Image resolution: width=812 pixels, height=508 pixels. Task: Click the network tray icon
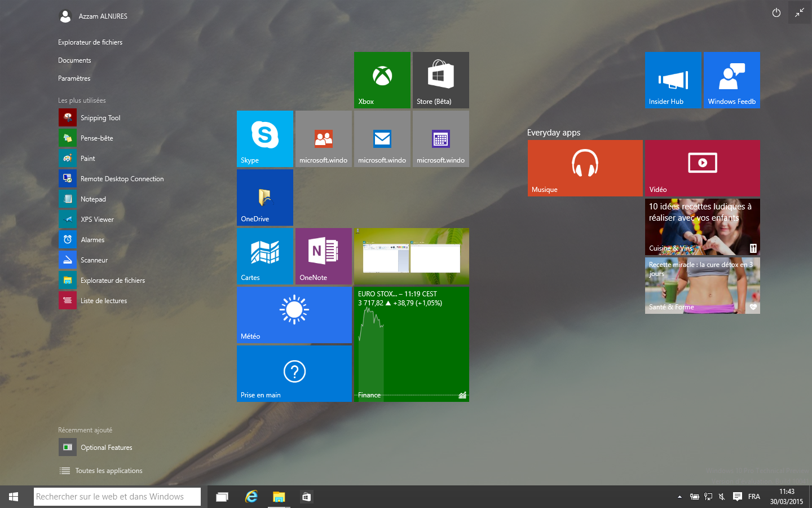click(x=708, y=497)
